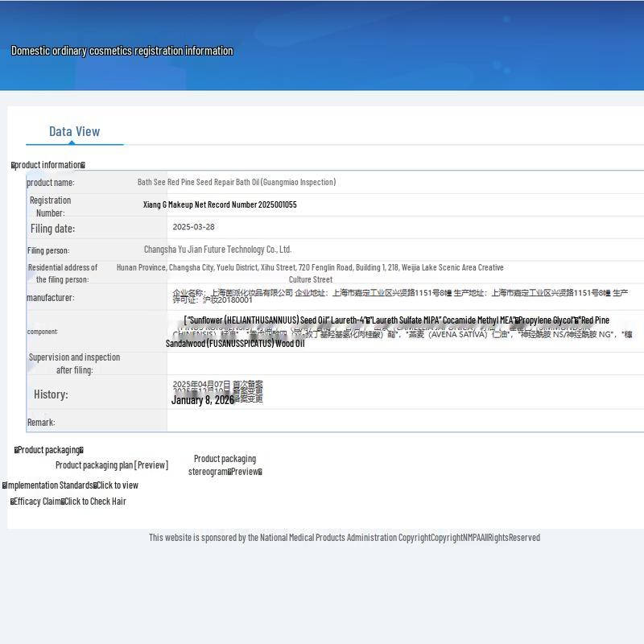Select the history entry 'January 8, 2026'
The height and width of the screenshot is (644, 644).
(x=203, y=400)
